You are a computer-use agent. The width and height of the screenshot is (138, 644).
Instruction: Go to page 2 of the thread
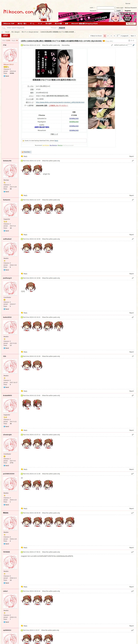[x=108, y=36]
